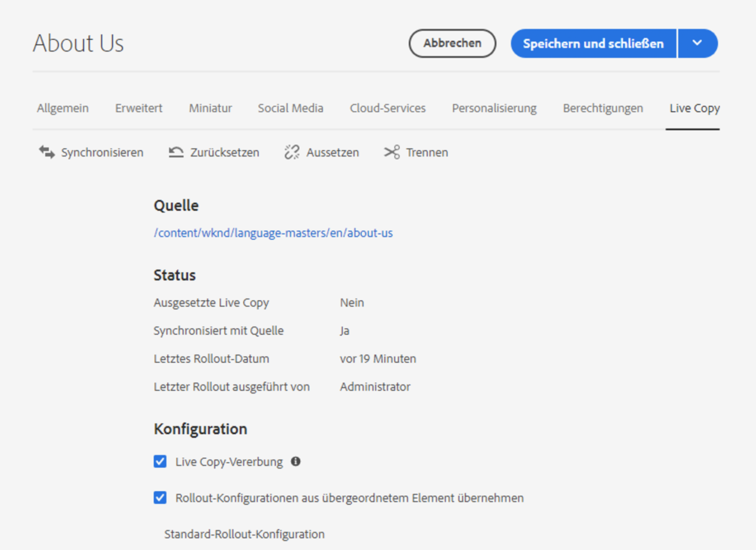Toggle Rollout-Konfigurationen aus übergeordnetem Element checkbox
The image size is (756, 550).
tap(160, 498)
